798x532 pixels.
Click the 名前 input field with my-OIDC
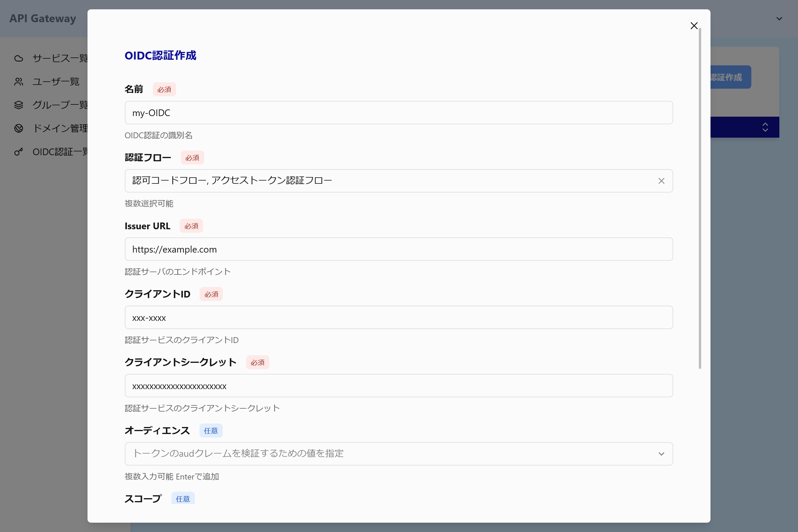[399, 113]
